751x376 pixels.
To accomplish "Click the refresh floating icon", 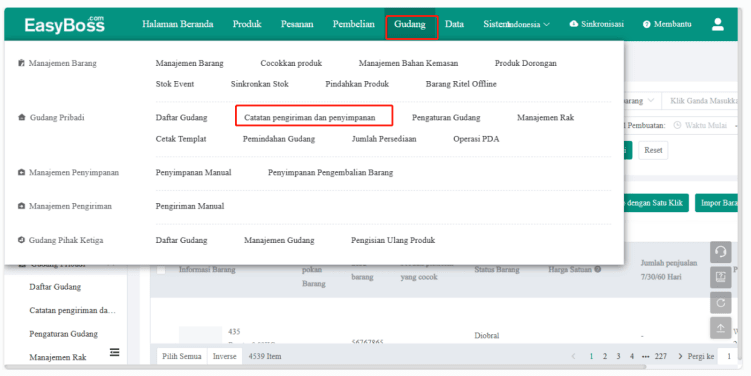I will pos(721,303).
